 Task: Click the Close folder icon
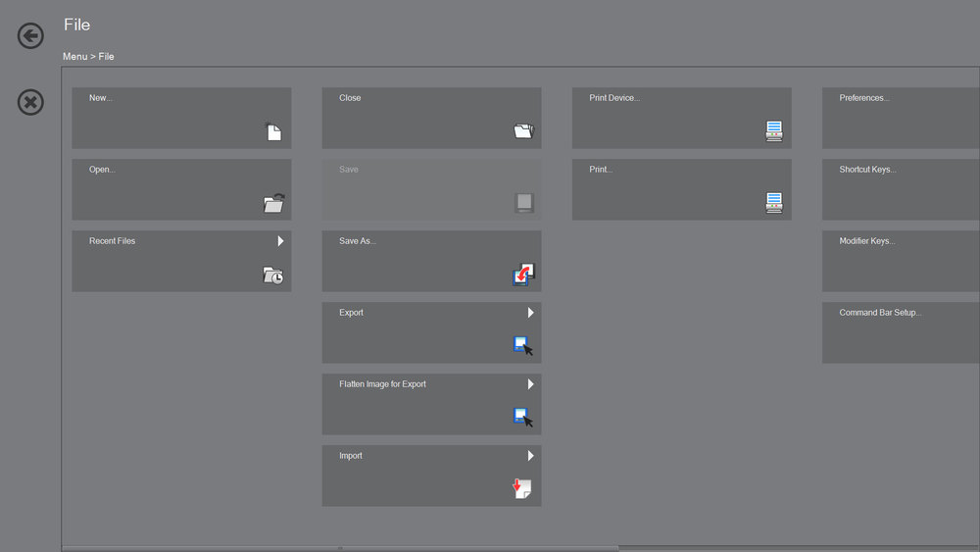coord(523,130)
